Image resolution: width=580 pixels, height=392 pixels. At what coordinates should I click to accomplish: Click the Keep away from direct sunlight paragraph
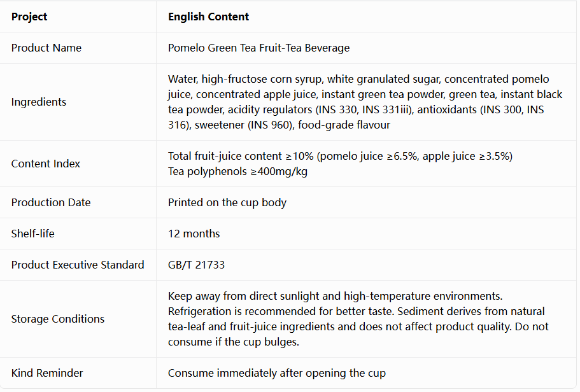(358, 319)
